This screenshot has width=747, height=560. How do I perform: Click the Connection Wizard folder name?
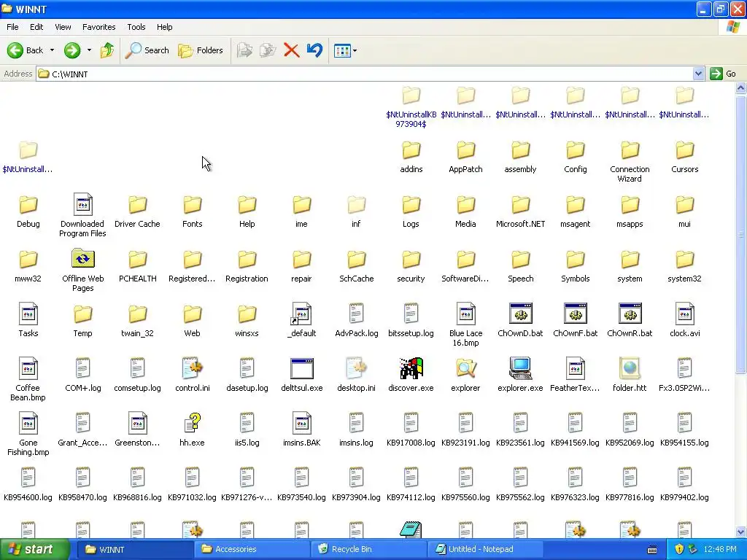(x=630, y=174)
